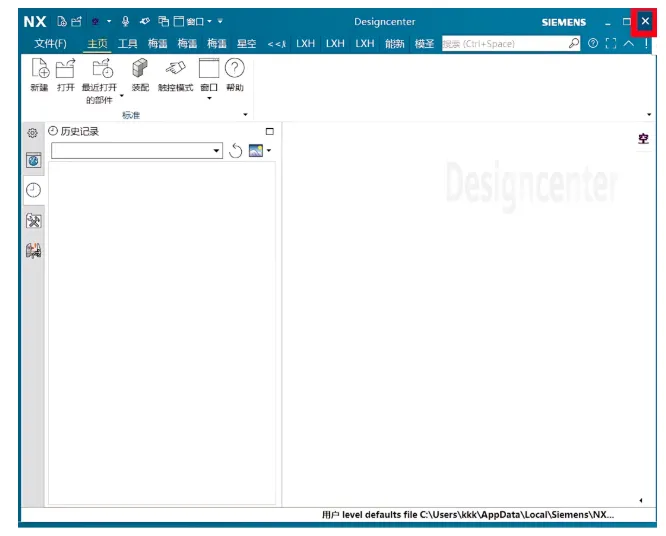Click the history refresh arrow icon
Viewport: 666px width, 536px height.
(235, 151)
